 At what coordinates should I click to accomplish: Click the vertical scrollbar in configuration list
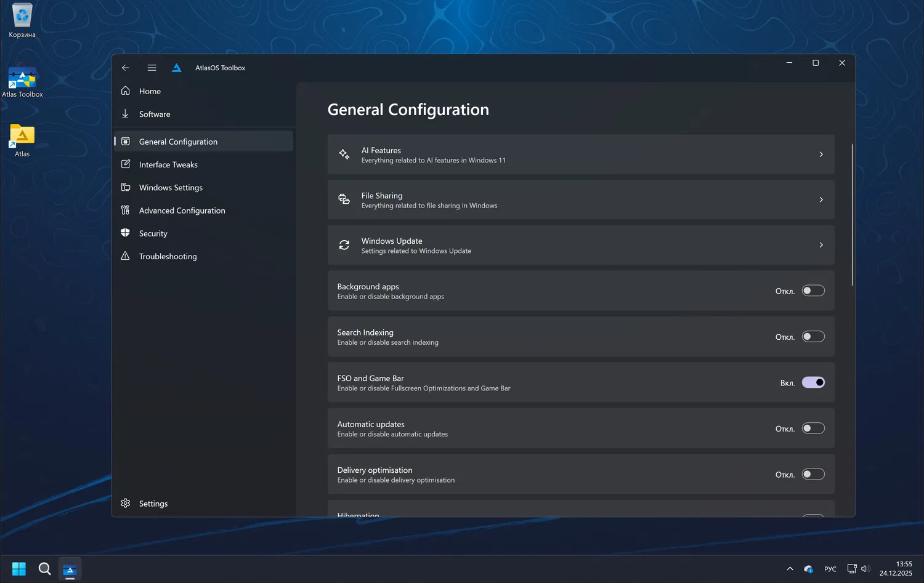click(x=853, y=215)
